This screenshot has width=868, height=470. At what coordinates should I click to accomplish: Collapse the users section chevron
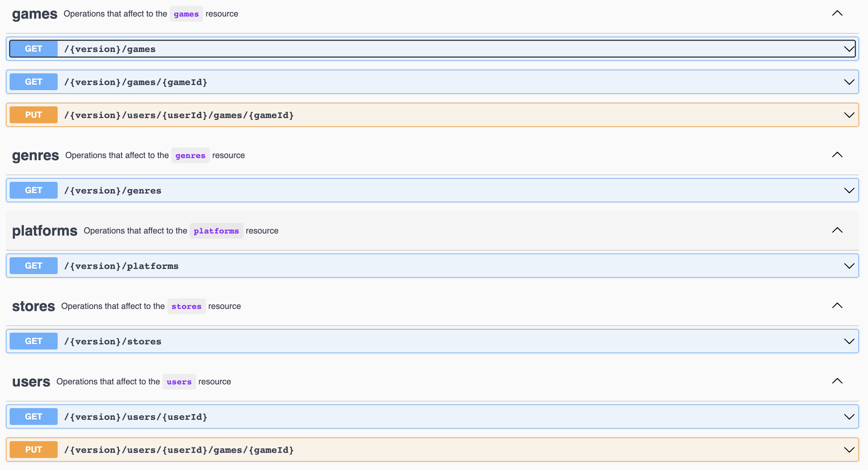(x=837, y=381)
